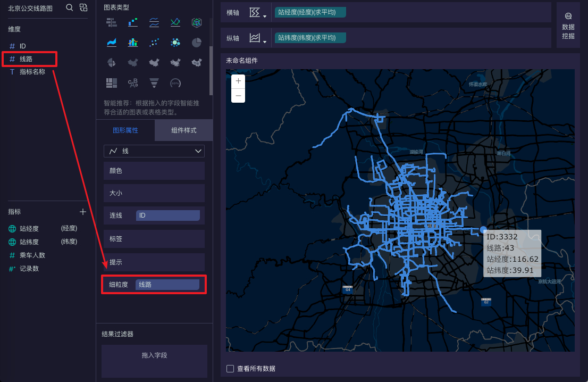Open the 纵轴 axis type dropdown
Viewport: 588px width, 382px height.
[258, 38]
